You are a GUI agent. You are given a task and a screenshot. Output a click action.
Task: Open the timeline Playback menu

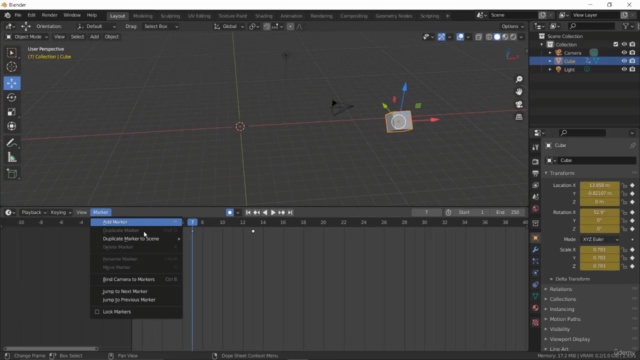34,212
